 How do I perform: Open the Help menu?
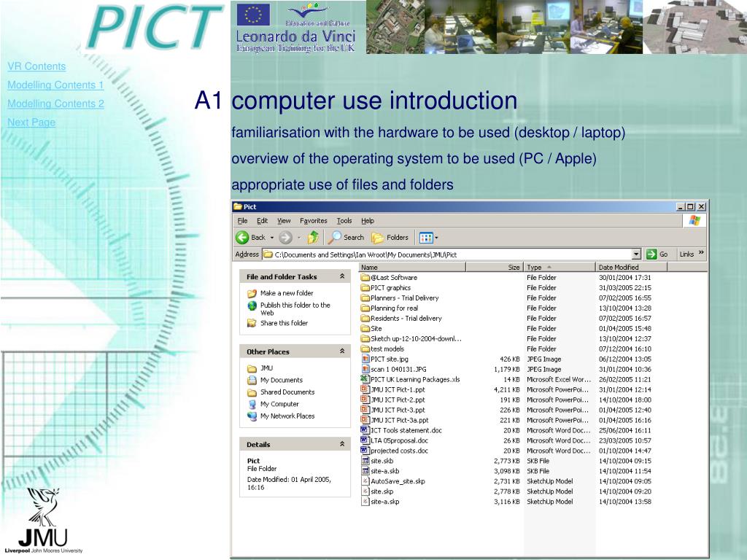click(368, 221)
